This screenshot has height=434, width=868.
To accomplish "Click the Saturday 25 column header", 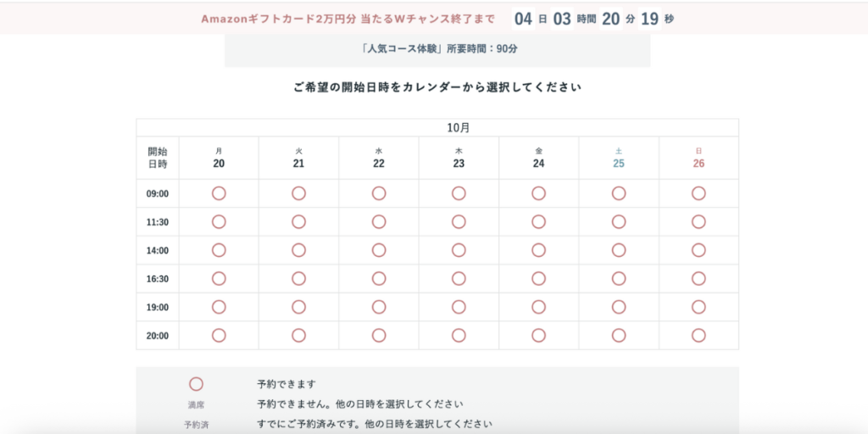I will click(619, 159).
